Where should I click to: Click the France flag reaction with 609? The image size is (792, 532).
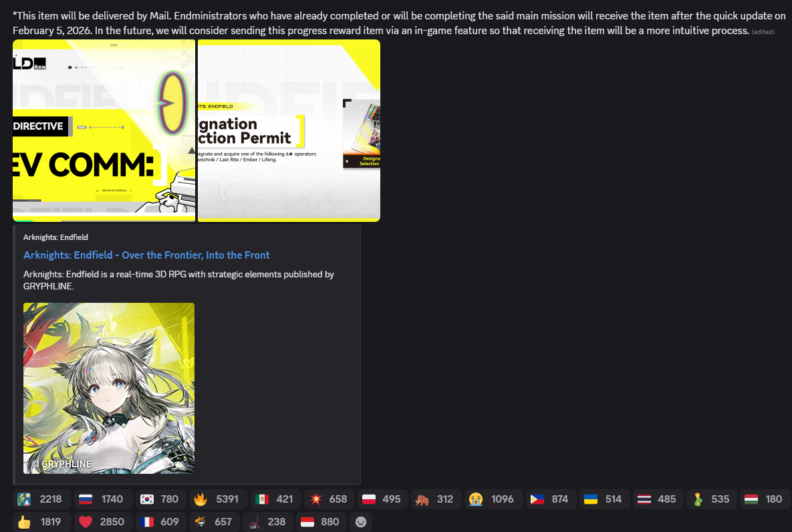coord(160,521)
